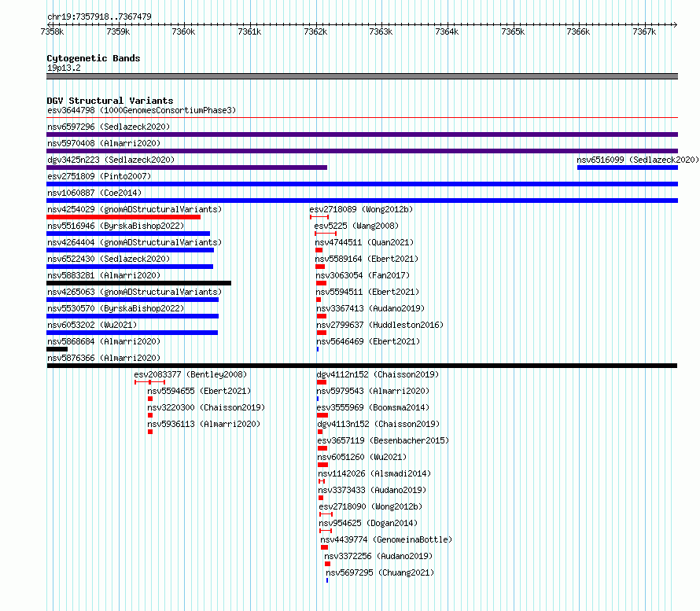Screen dimensions: 700x611
Task: Click the esv3644798 (1000GenomesConsortiumPhase3) variant label
Action: click(x=142, y=110)
